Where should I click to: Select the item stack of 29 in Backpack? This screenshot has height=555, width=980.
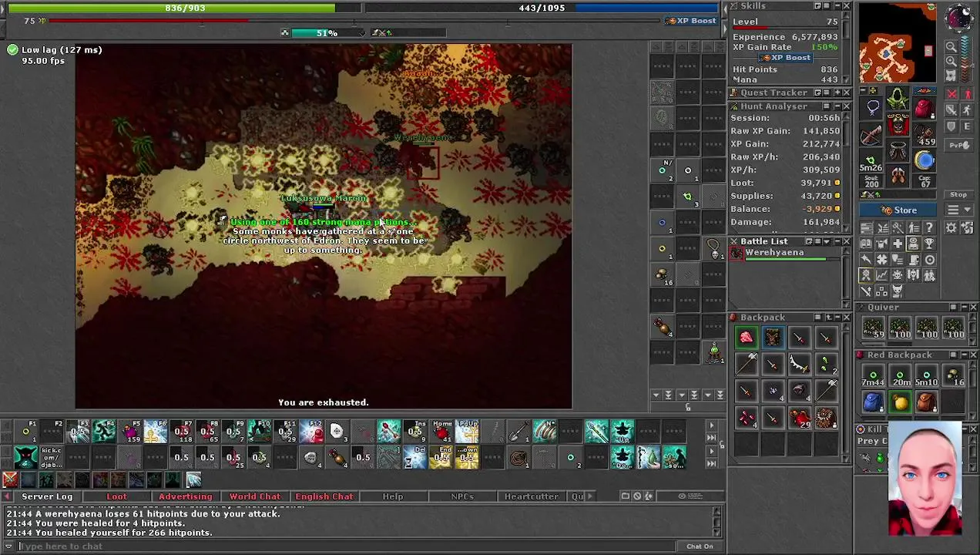point(799,419)
